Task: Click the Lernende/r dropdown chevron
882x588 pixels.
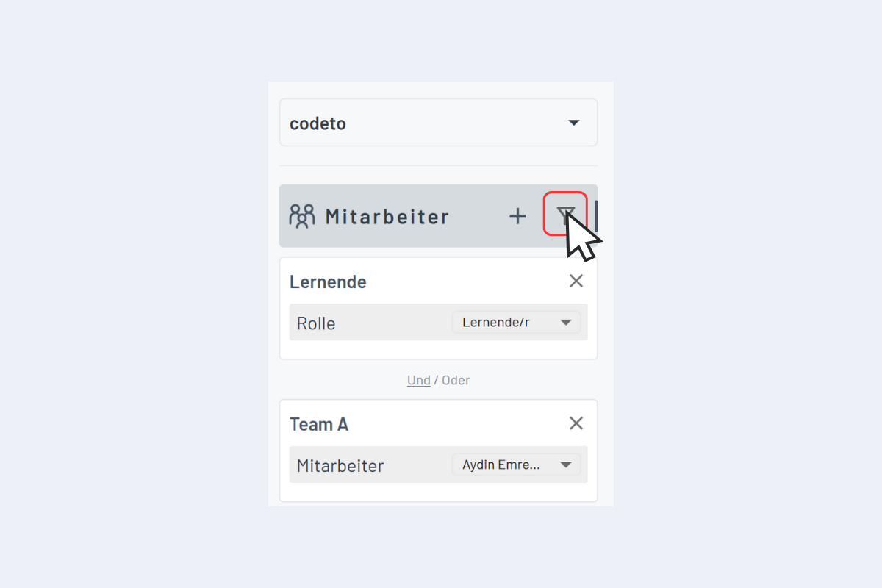Action: (x=566, y=322)
